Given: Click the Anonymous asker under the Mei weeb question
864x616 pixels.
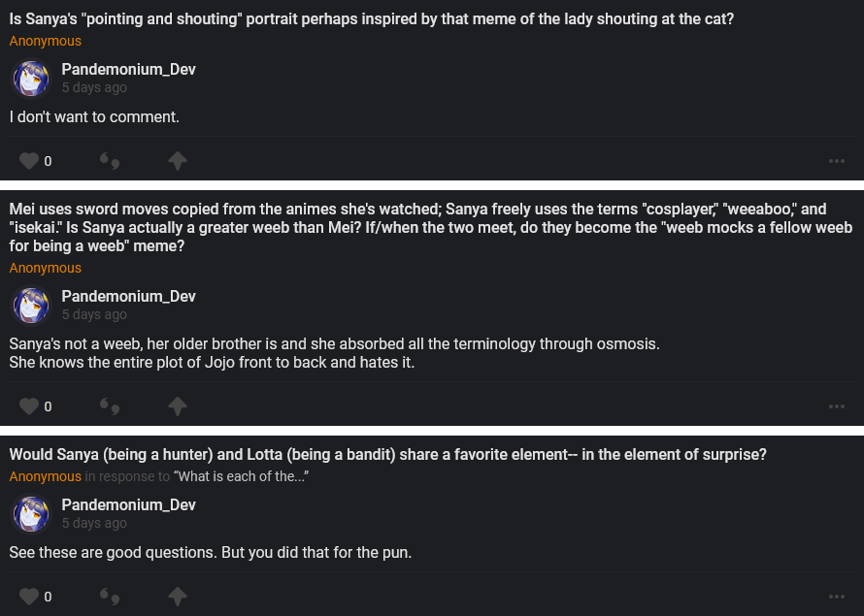Looking at the screenshot, I should (x=46, y=268).
